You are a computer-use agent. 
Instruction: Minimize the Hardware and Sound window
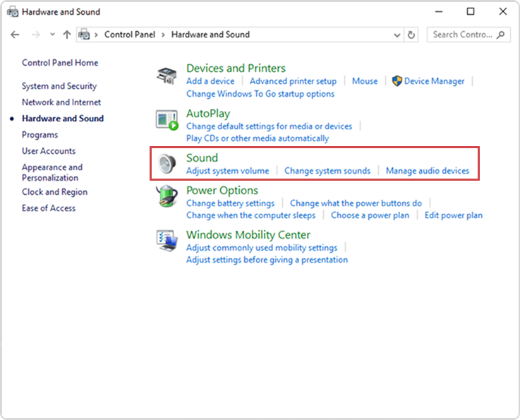(x=439, y=11)
